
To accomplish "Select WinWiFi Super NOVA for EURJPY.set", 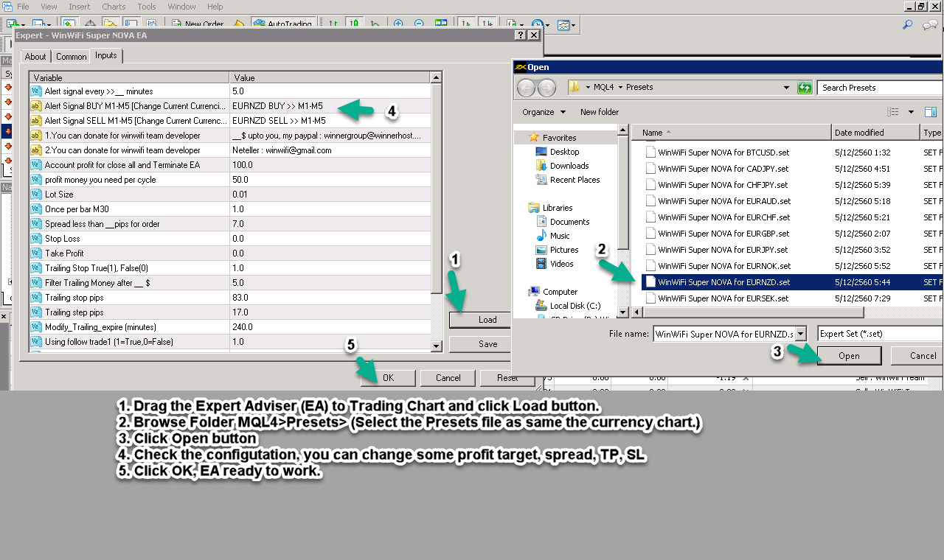I will [x=723, y=250].
